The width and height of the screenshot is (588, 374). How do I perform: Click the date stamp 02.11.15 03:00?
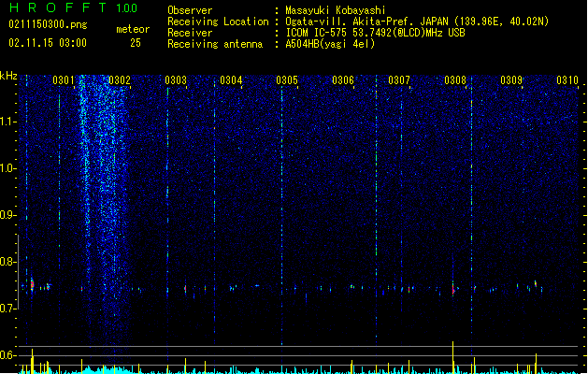tap(48, 43)
